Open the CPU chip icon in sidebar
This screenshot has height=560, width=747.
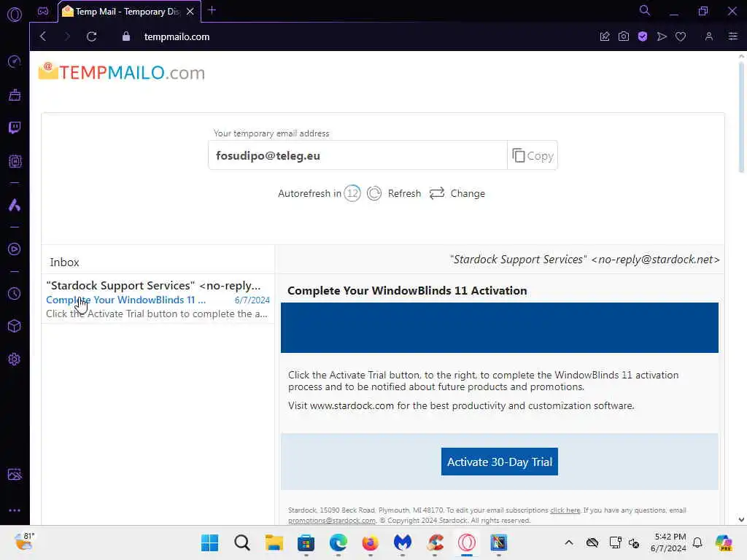pos(15,161)
